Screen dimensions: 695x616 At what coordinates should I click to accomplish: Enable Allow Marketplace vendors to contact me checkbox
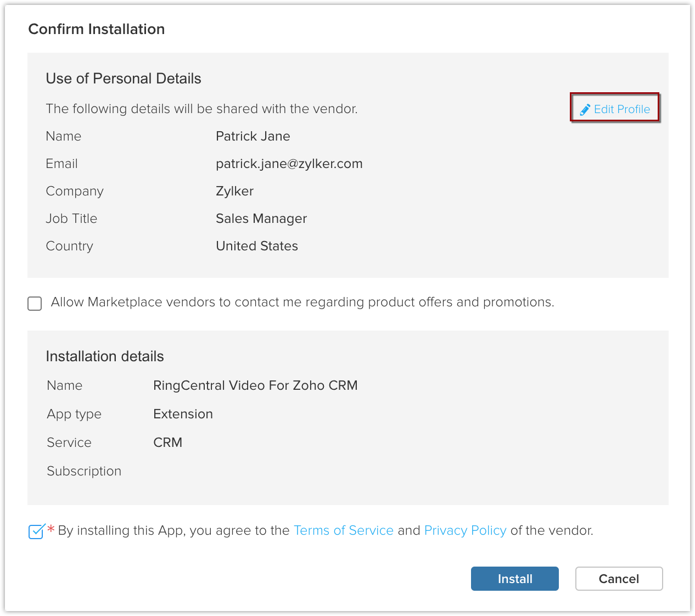35,304
